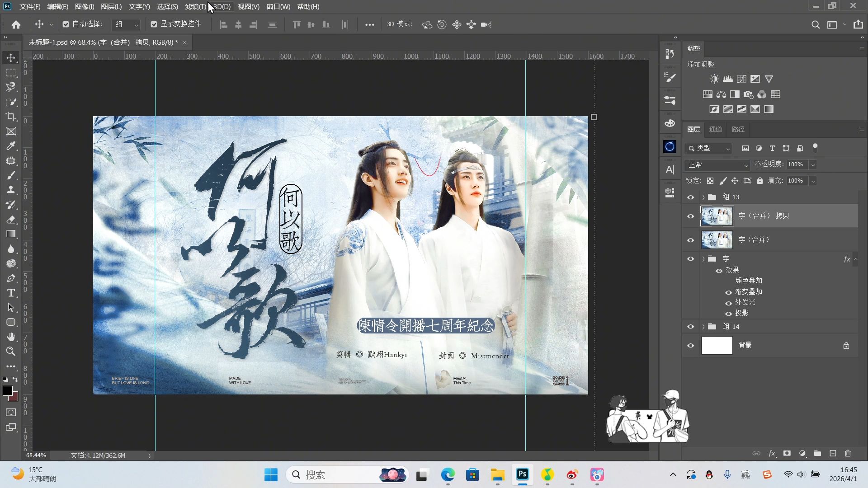Select the Quick Selection tool

11,102
